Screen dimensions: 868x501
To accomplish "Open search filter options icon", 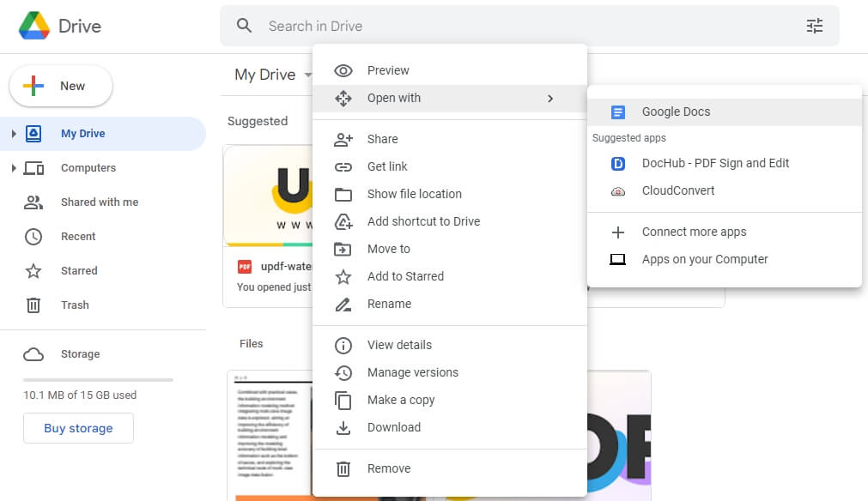I will pyautogui.click(x=814, y=26).
